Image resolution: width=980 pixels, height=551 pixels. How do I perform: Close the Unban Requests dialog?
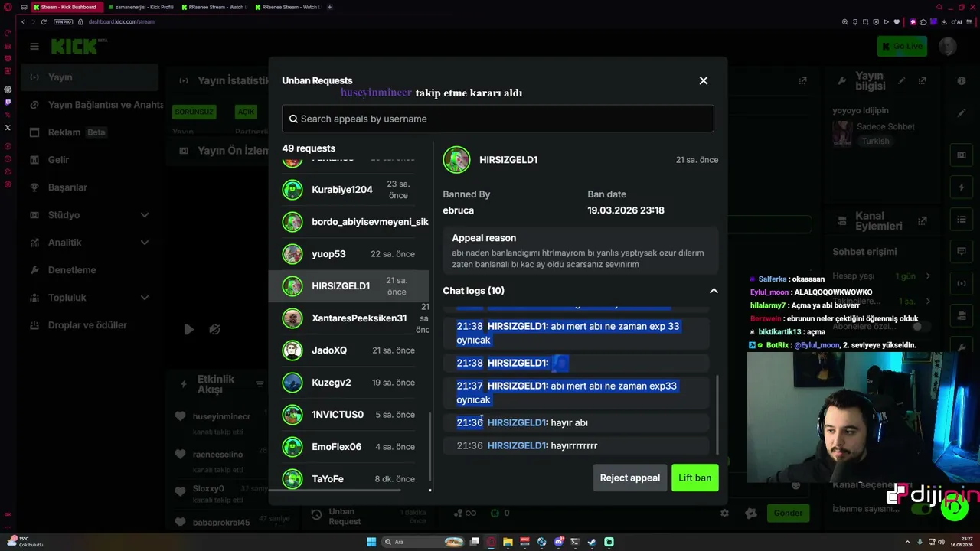[x=704, y=80]
